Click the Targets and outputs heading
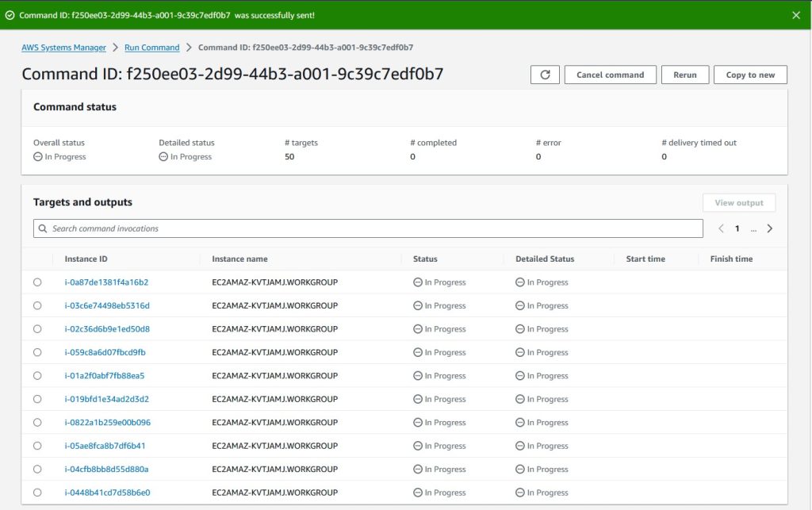 [x=82, y=202]
